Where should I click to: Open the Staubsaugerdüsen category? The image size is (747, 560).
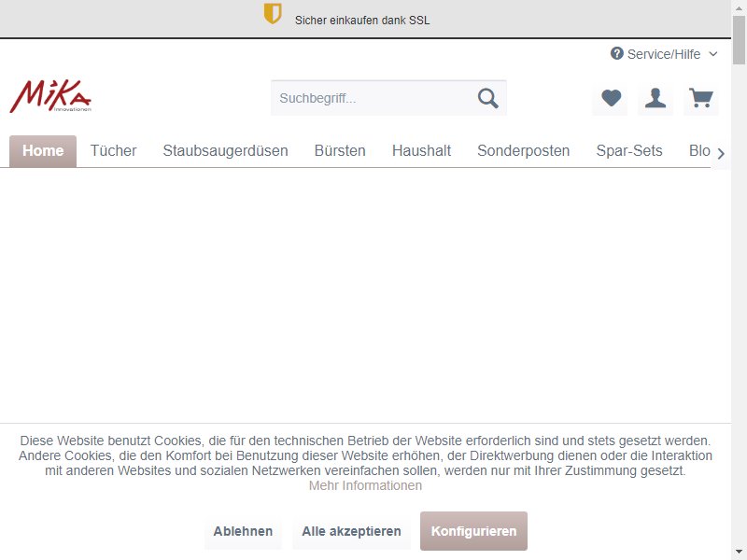click(225, 151)
